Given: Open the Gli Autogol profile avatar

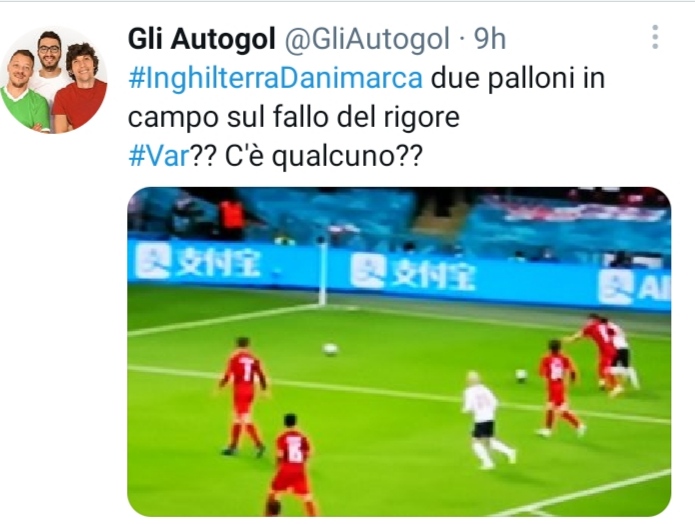Looking at the screenshot, I should [54, 80].
